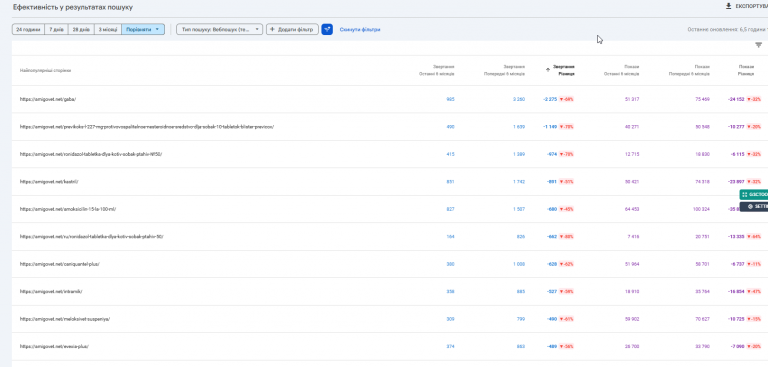Click the sort arrow on Звертання Різниця column
The width and height of the screenshot is (768, 367).
pyautogui.click(x=548, y=70)
